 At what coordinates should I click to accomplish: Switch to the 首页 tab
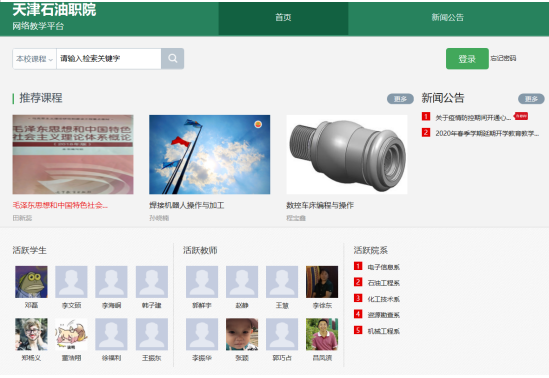283,18
